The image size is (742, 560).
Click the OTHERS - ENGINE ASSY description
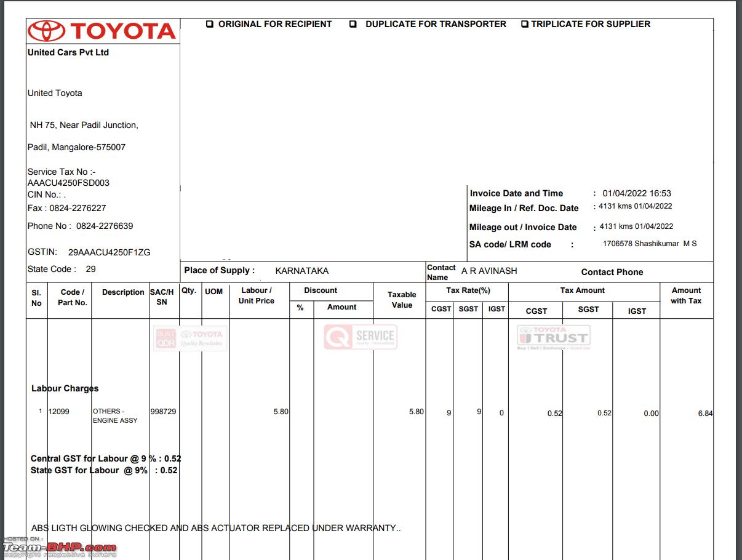click(x=115, y=416)
